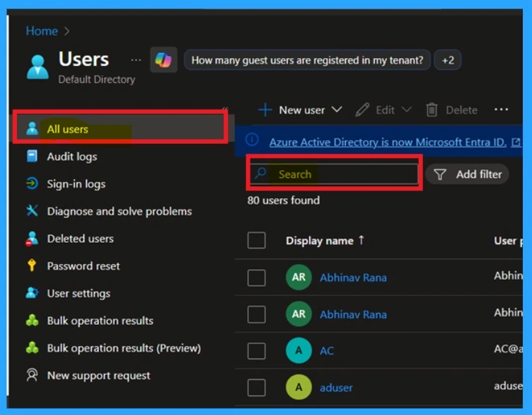The image size is (532, 415).
Task: Open User settings in the sidebar
Action: point(79,293)
